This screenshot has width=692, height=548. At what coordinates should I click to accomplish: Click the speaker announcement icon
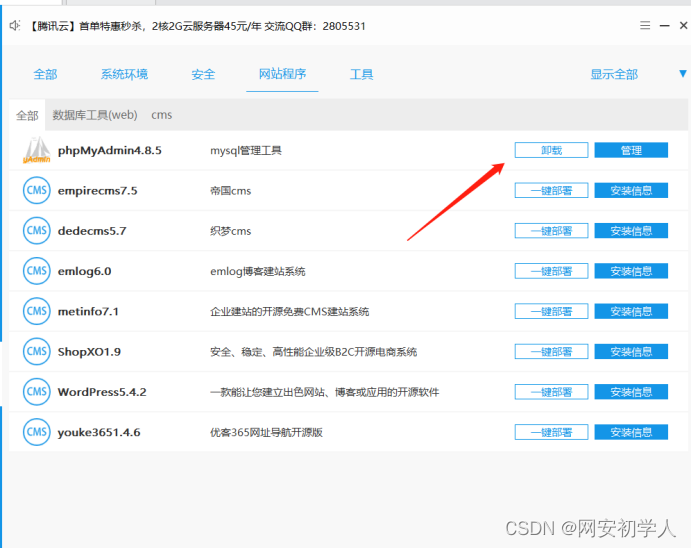[15, 26]
